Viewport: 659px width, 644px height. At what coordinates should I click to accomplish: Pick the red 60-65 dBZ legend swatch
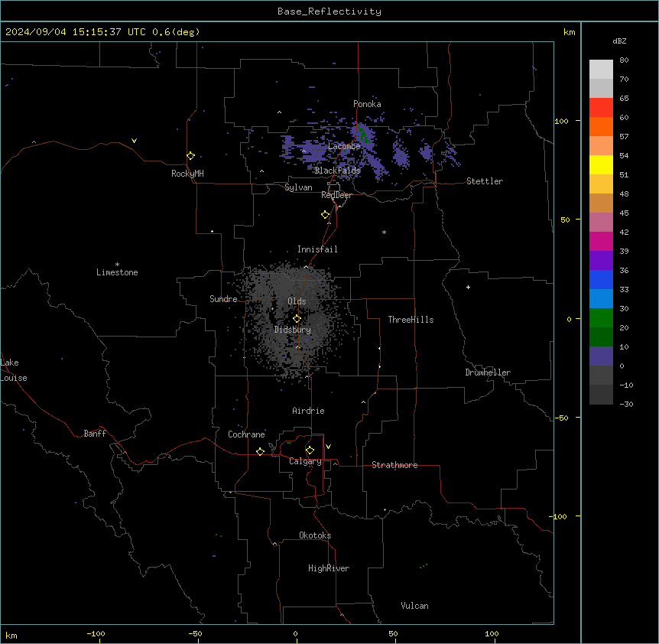[601, 108]
